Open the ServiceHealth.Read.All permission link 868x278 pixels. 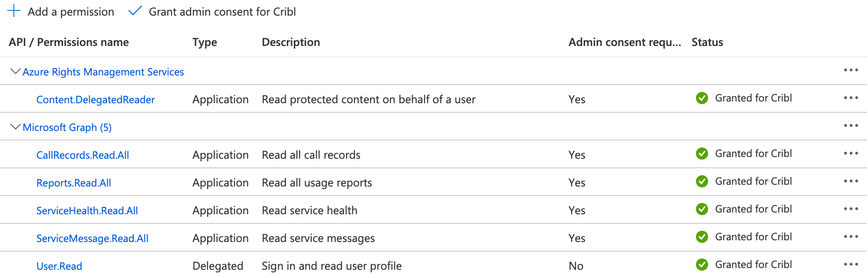pos(87,210)
